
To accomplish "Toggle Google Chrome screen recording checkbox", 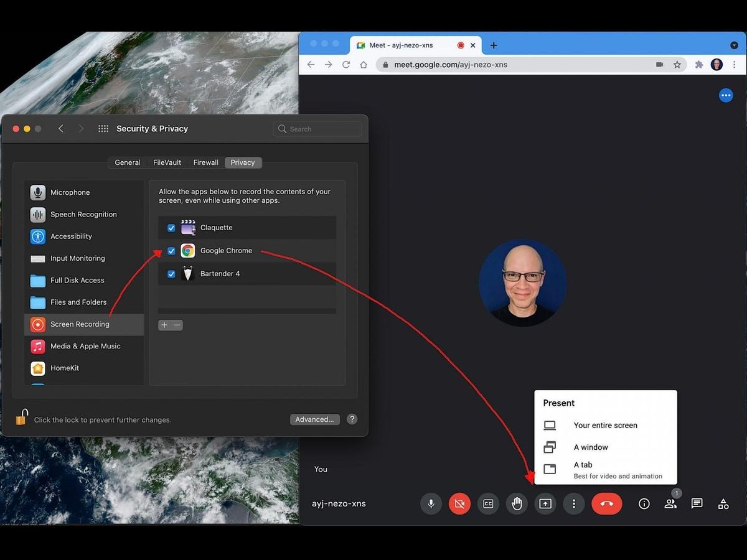I will coord(171,251).
